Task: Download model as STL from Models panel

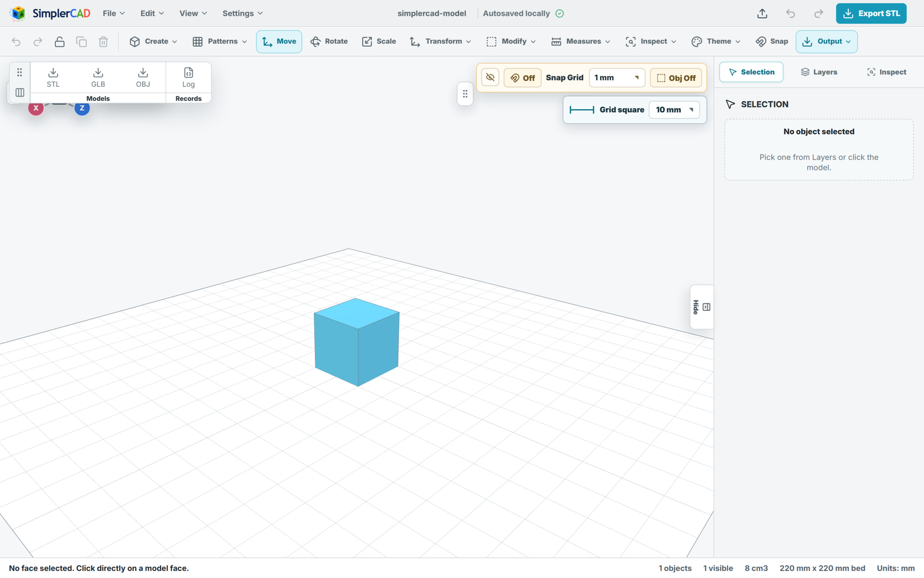Action: click(x=53, y=77)
